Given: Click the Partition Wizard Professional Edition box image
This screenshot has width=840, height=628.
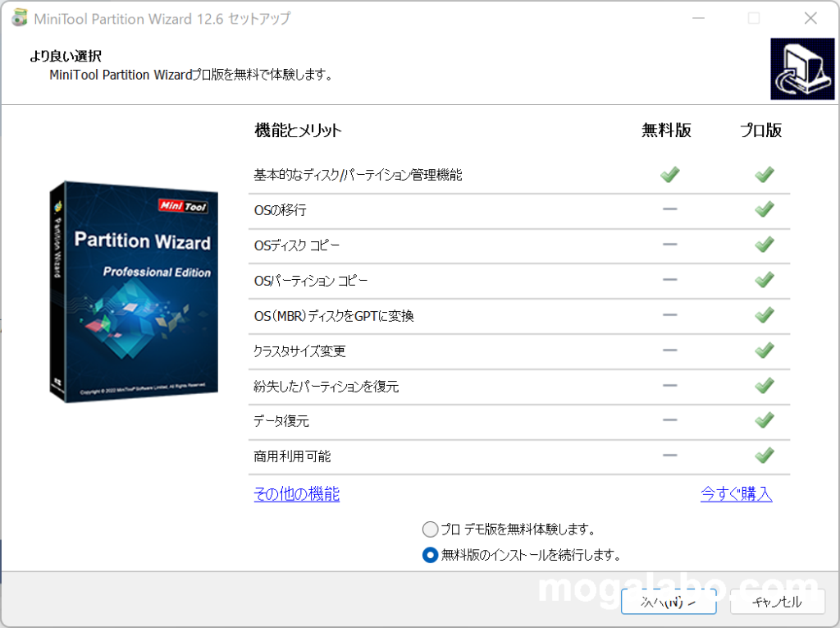Looking at the screenshot, I should (x=133, y=292).
